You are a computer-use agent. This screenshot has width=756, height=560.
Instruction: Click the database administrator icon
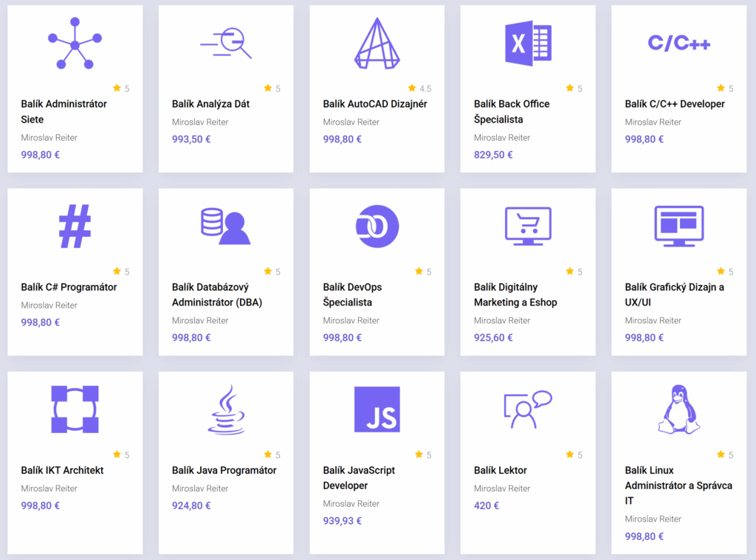click(x=226, y=227)
